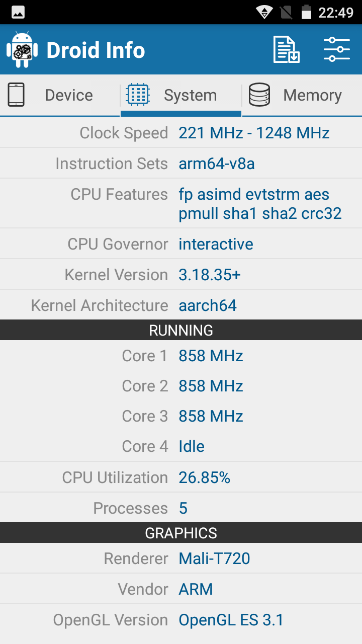362x644 pixels.
Task: Select the Renderer Mali-T720 entry
Action: (x=181, y=558)
